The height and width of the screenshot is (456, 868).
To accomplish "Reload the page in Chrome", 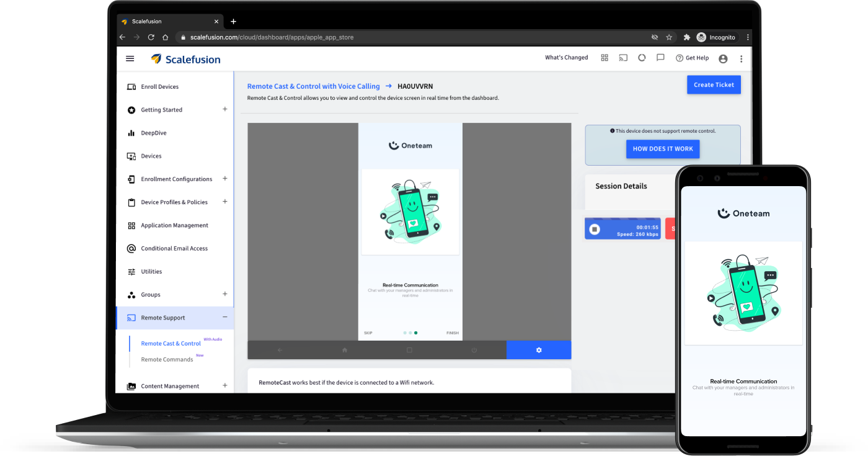I will [151, 37].
